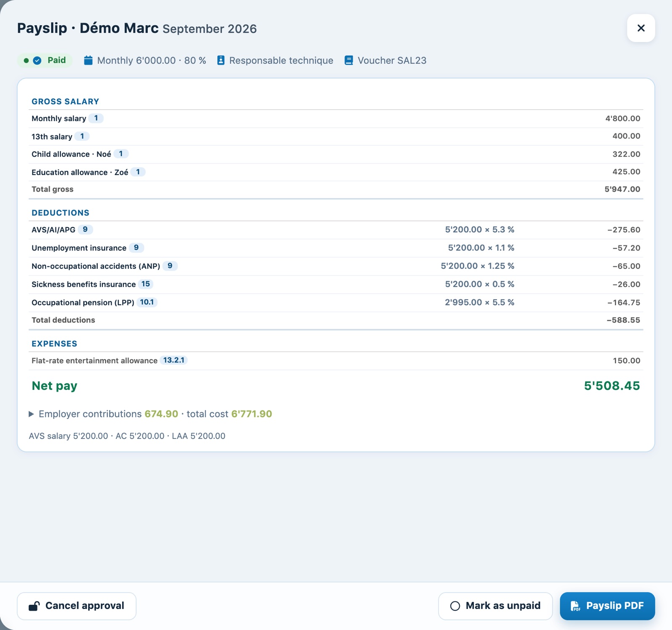Click the AVS salary 5'200.00 summary line

[127, 436]
